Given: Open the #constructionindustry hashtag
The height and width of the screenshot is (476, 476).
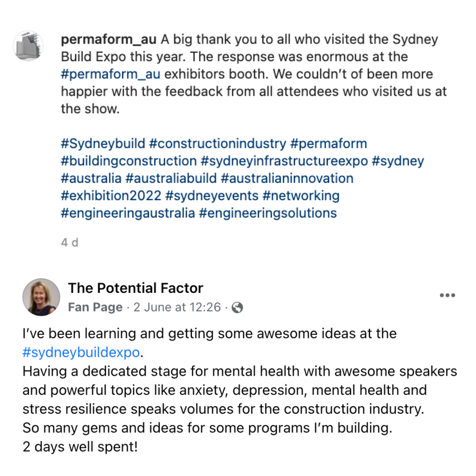Looking at the screenshot, I should pyautogui.click(x=218, y=144).
